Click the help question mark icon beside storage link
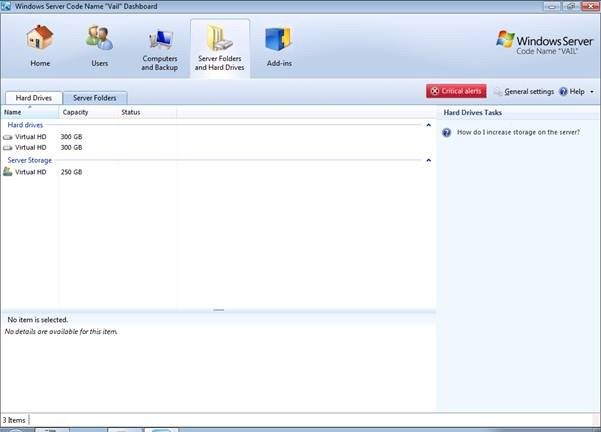This screenshot has width=601, height=432. tap(447, 133)
